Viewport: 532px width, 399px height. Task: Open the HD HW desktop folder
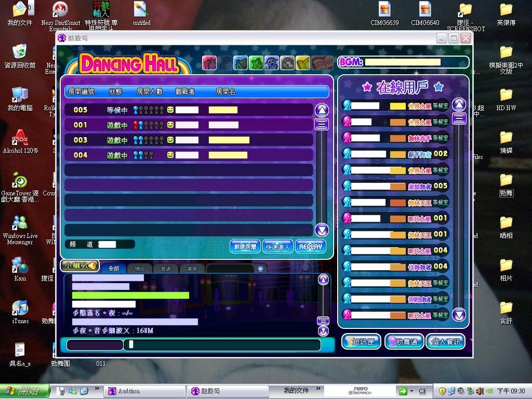click(x=506, y=99)
